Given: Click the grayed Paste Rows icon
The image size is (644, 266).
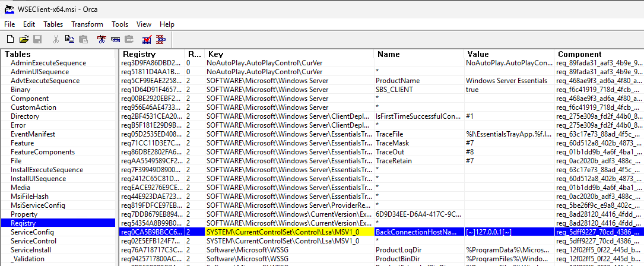Looking at the screenshot, I should [x=129, y=39].
